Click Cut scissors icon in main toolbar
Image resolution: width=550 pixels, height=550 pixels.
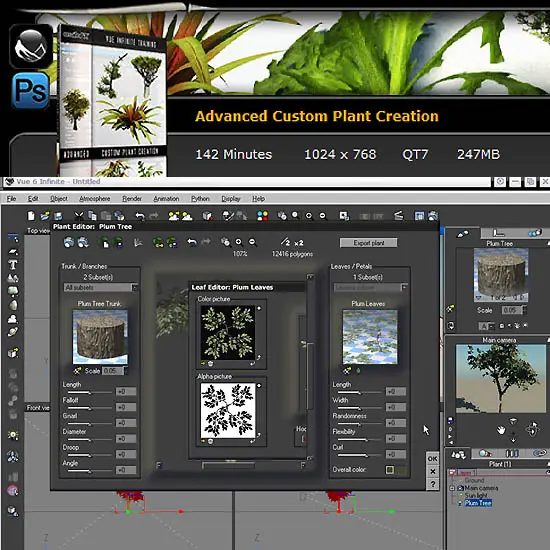(79, 216)
